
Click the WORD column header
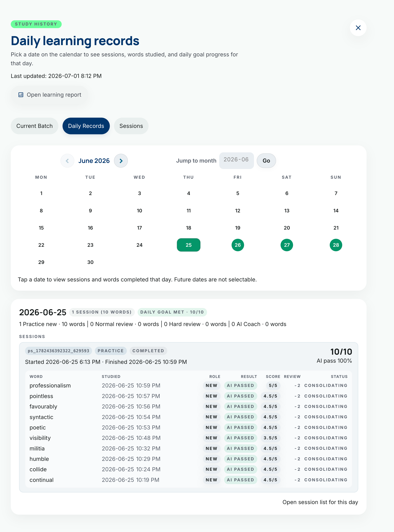(x=36, y=376)
